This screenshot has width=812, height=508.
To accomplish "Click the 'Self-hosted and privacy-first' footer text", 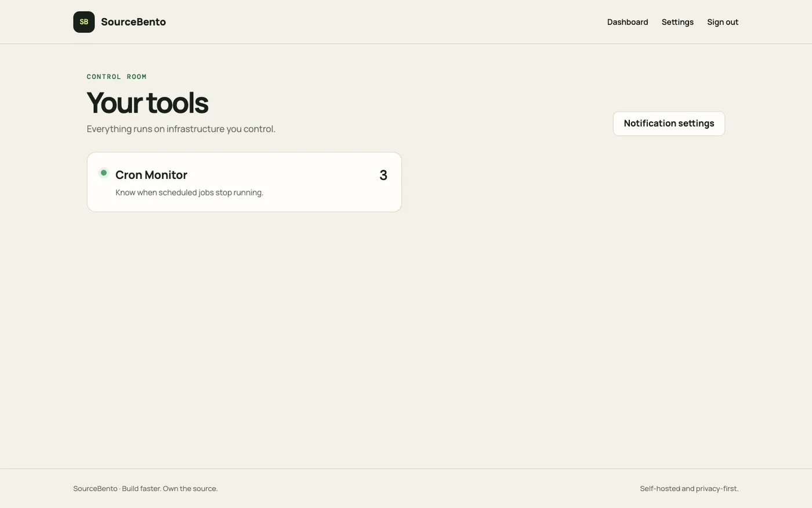I will tap(689, 489).
